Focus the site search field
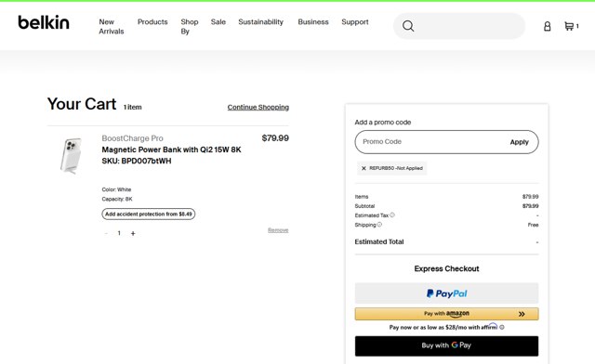595x364 pixels. [459, 26]
